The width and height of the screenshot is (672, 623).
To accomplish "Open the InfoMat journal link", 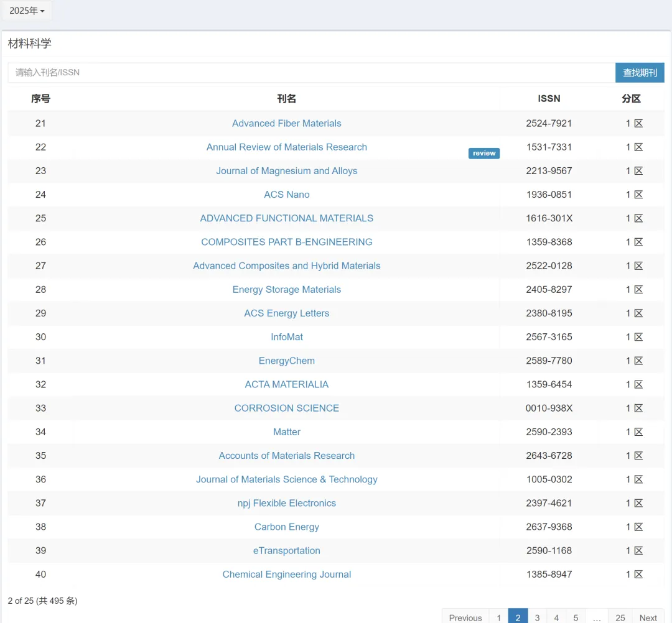I will tap(286, 337).
